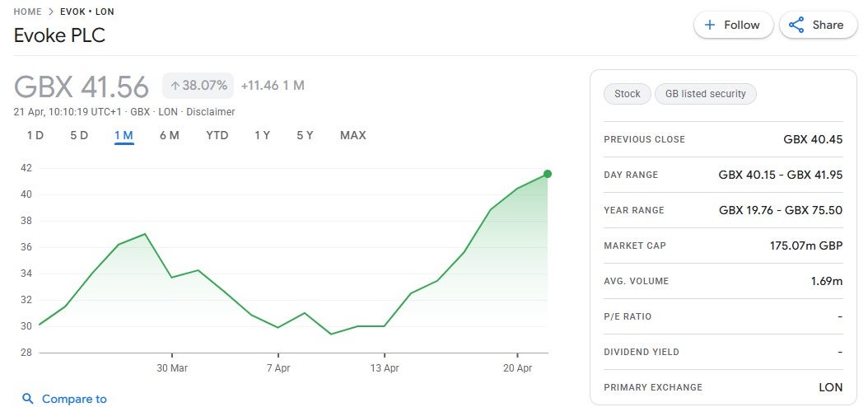
Task: Open the Disclaimer link
Action: click(210, 112)
